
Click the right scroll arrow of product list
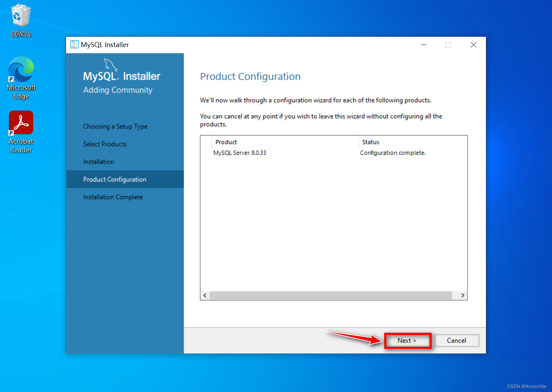point(463,295)
